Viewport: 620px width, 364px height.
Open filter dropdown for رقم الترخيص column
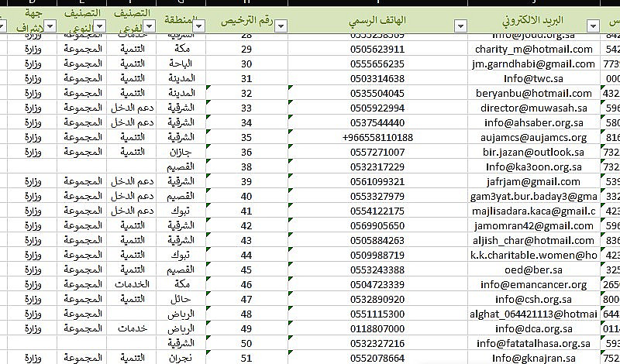[281, 26]
